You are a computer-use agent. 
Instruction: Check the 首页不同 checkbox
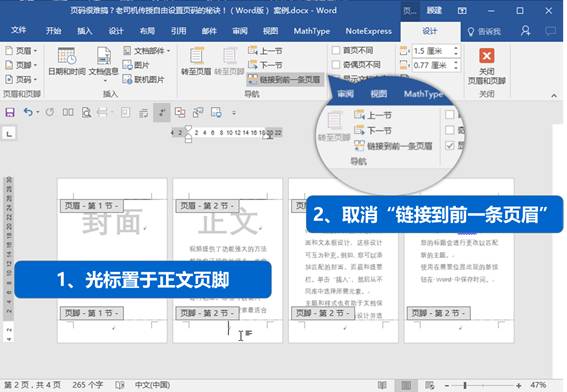(x=336, y=50)
